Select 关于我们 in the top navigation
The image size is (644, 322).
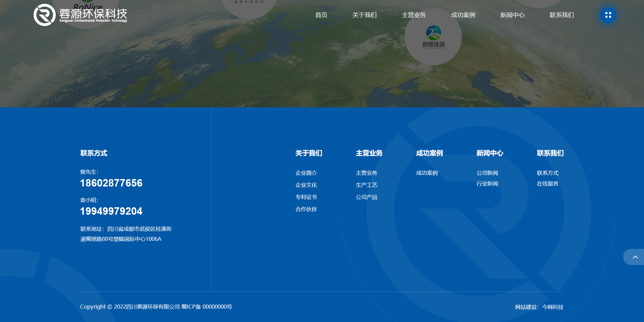pyautogui.click(x=364, y=15)
